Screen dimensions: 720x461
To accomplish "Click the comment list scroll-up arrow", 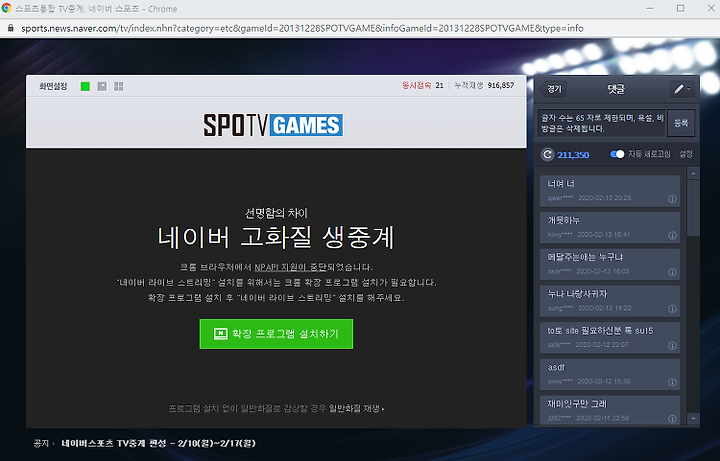I will tap(693, 173).
